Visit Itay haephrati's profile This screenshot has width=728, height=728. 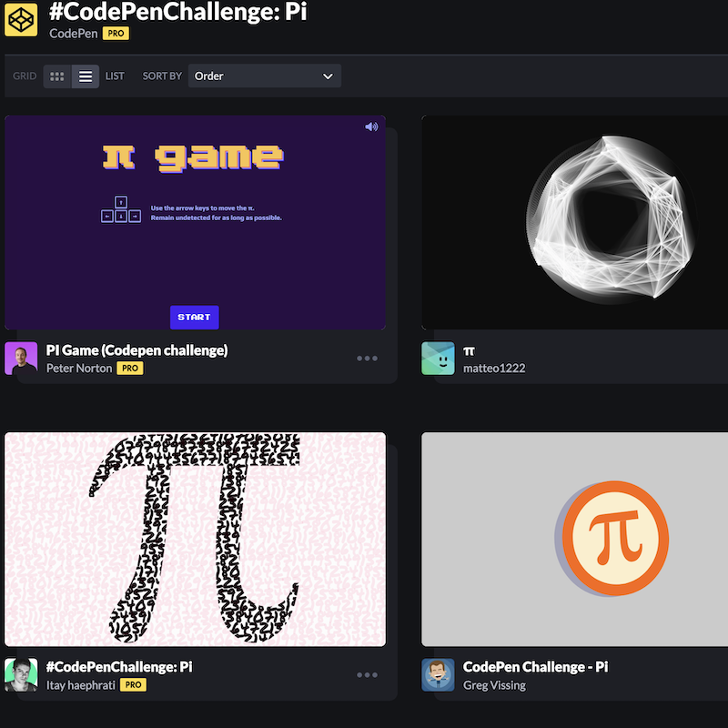[81, 685]
